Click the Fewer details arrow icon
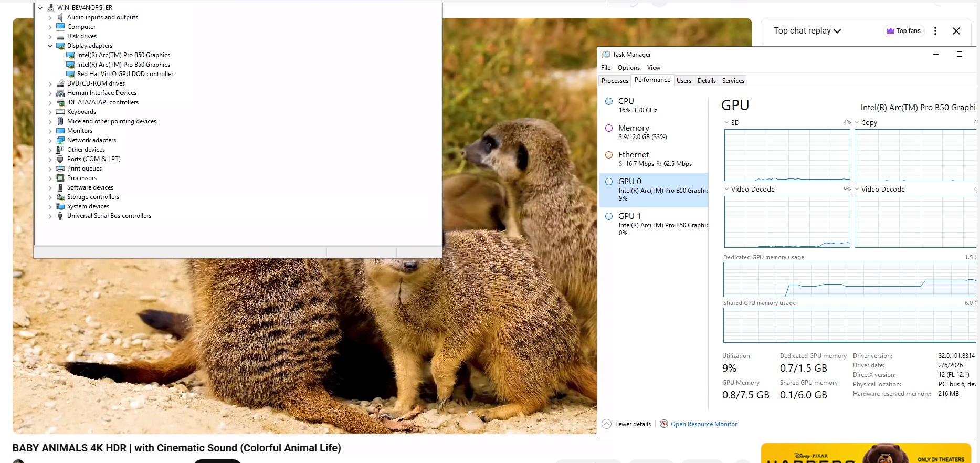 pos(606,424)
